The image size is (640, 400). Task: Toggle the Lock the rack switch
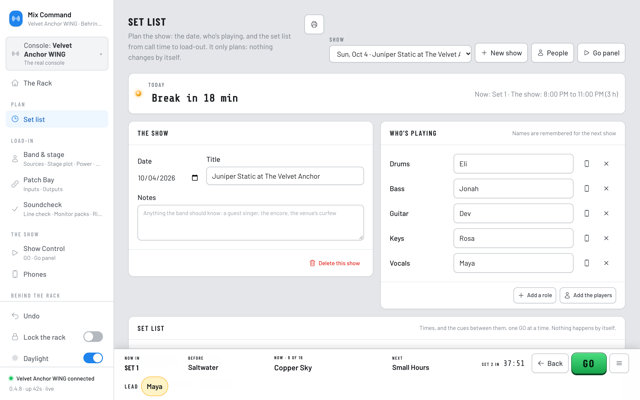93,337
